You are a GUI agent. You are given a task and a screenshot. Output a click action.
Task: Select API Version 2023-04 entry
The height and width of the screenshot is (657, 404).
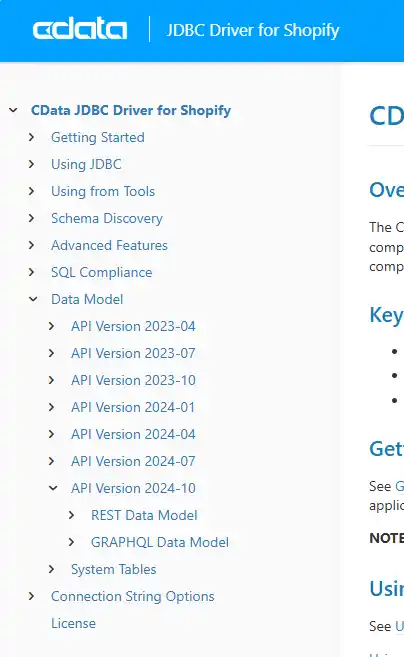click(x=133, y=326)
